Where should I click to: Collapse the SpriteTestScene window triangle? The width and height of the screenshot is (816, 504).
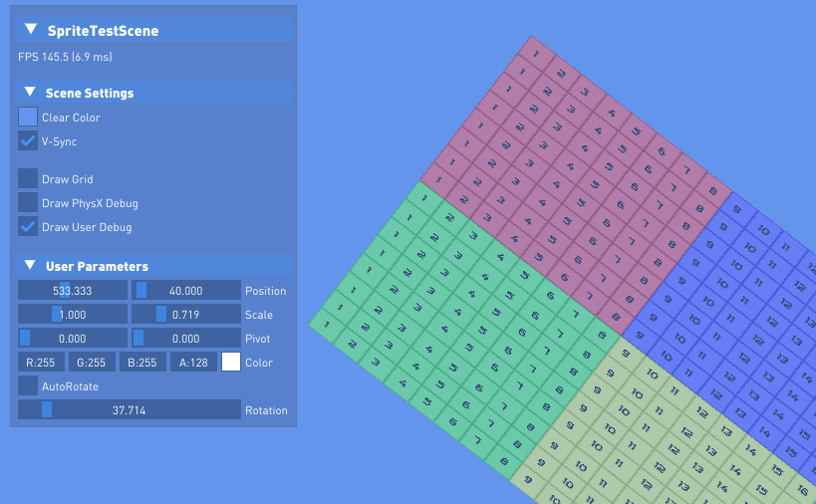[x=31, y=29]
